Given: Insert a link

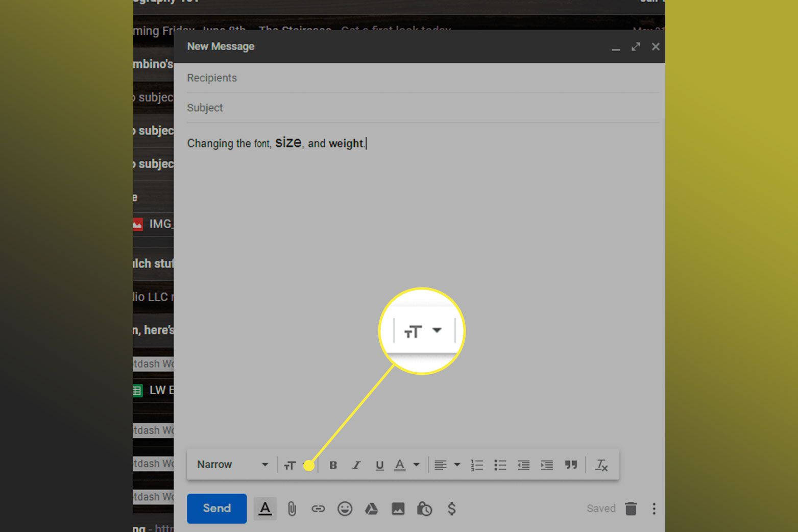Looking at the screenshot, I should click(x=318, y=509).
